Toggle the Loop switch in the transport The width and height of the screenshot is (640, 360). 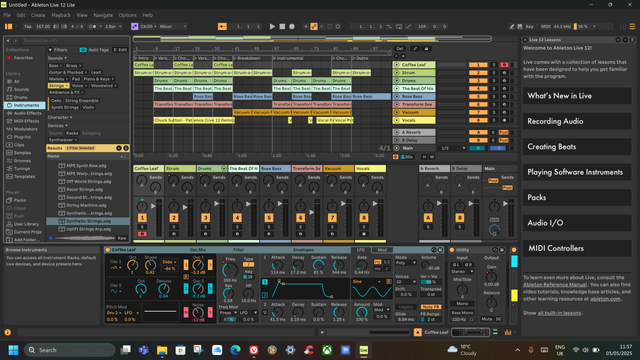pyautogui.click(x=399, y=27)
